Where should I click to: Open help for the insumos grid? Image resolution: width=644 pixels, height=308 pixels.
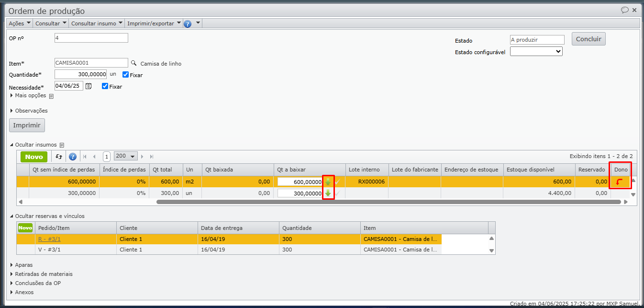(73, 156)
